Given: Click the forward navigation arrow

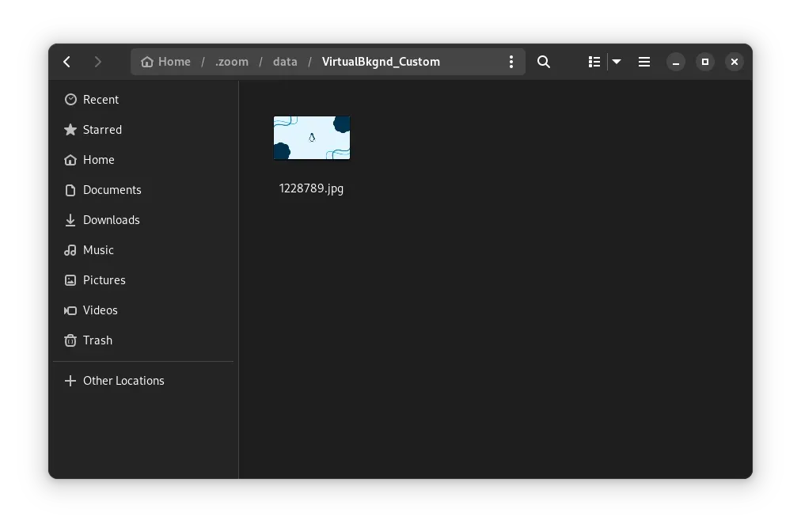Looking at the screenshot, I should [98, 61].
